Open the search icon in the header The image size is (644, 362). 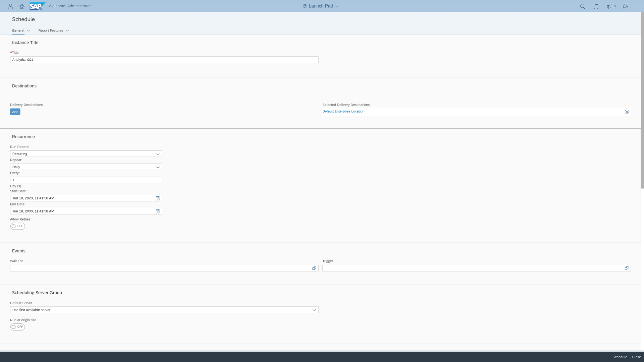point(583,6)
